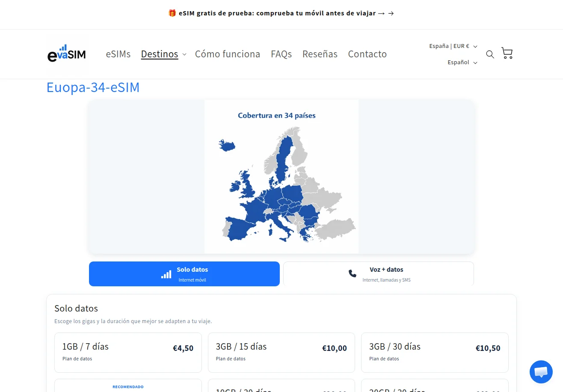
Task: Click the €10,00 price
Action: [335, 348]
